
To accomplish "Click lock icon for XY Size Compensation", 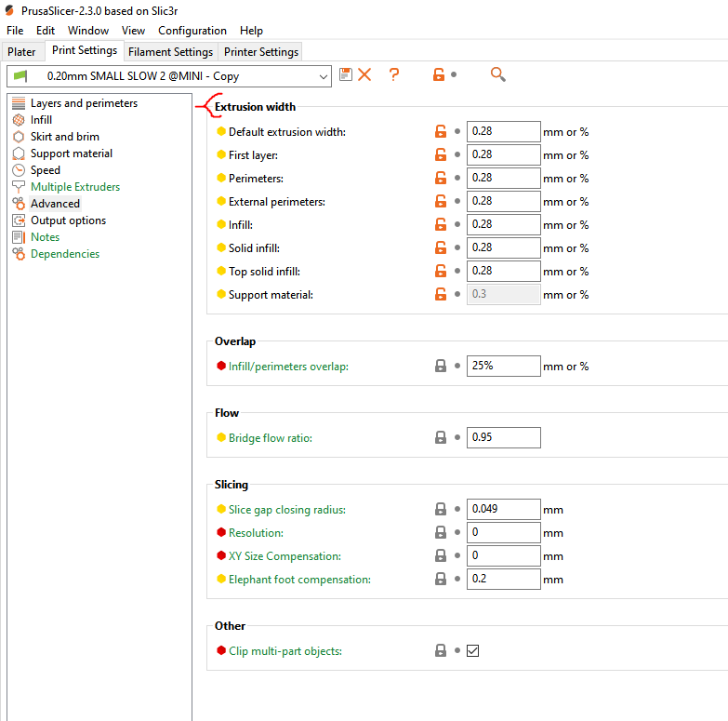I will point(440,555).
